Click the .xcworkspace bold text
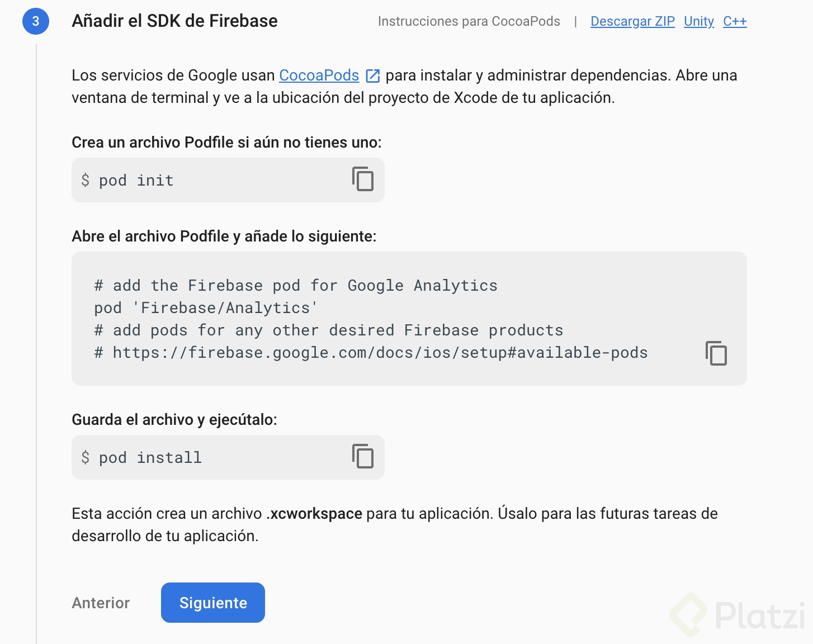Screen dimensions: 813x644 click(314, 514)
